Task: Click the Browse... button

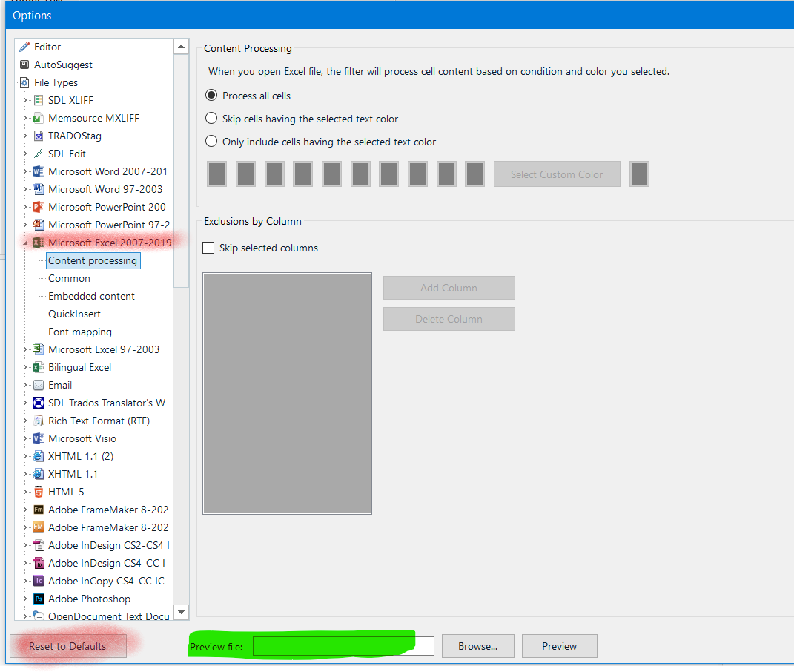Action: 478,646
